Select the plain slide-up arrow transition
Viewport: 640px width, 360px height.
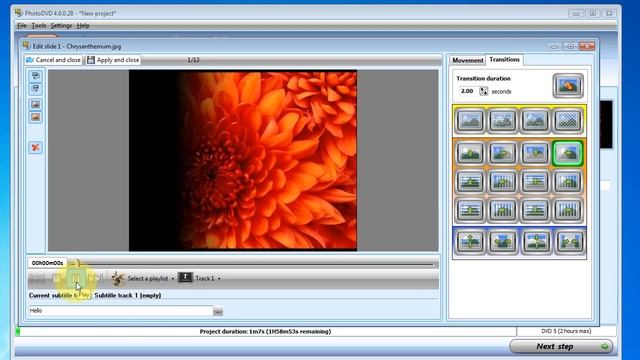pos(470,153)
